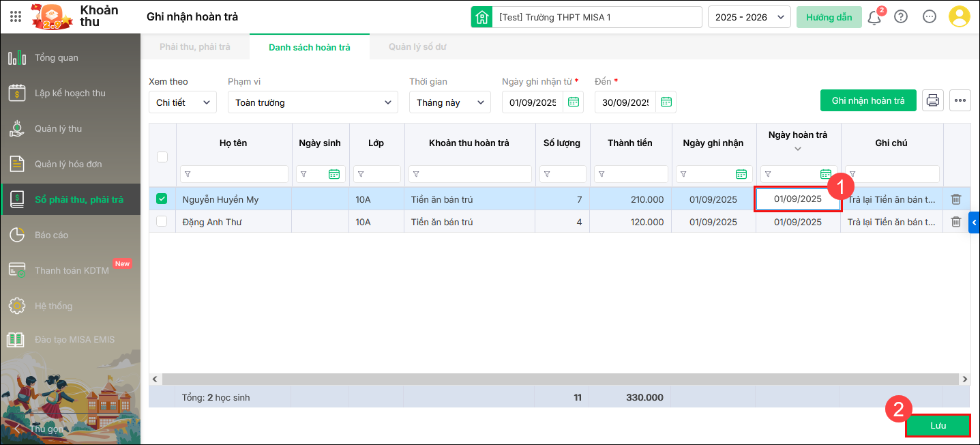Click filter icon under Khoản thu hoàn trả
Screen dimensions: 980x445
pos(416,174)
